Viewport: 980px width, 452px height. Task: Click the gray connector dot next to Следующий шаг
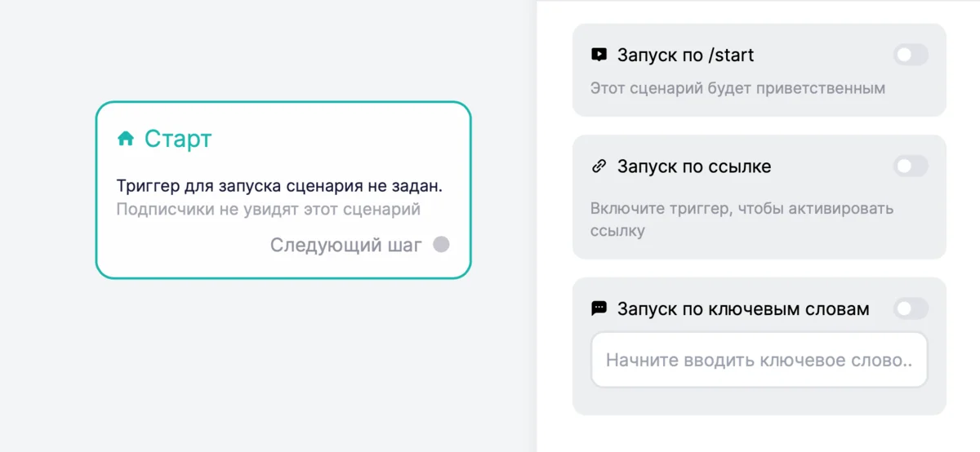click(x=441, y=245)
